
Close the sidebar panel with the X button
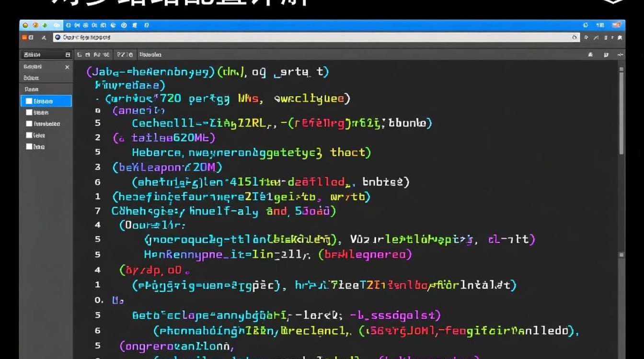[x=67, y=67]
